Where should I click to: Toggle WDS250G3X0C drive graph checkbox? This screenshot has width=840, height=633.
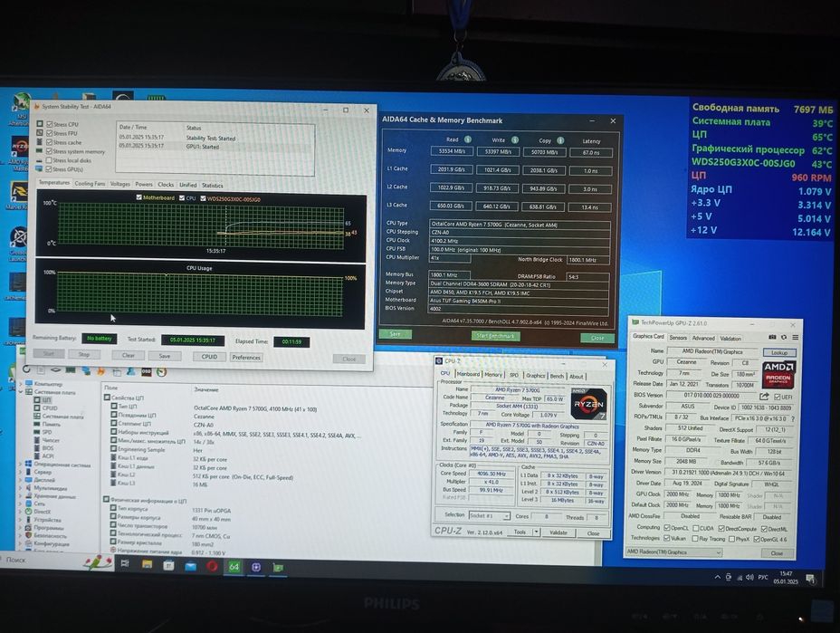[203, 198]
